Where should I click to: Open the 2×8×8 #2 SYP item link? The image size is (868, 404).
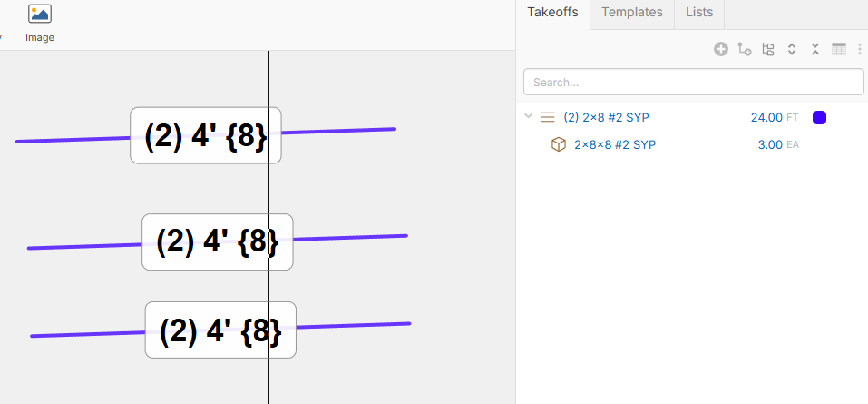(615, 144)
